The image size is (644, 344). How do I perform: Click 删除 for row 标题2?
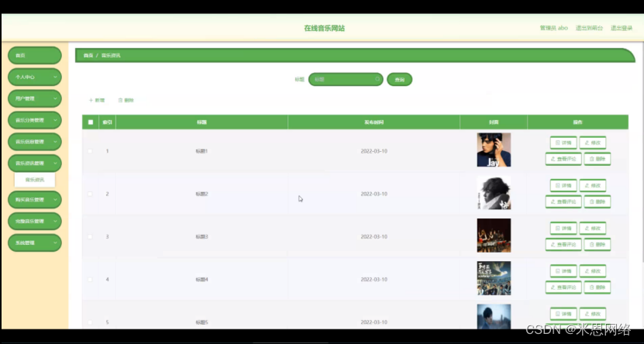pyautogui.click(x=598, y=201)
